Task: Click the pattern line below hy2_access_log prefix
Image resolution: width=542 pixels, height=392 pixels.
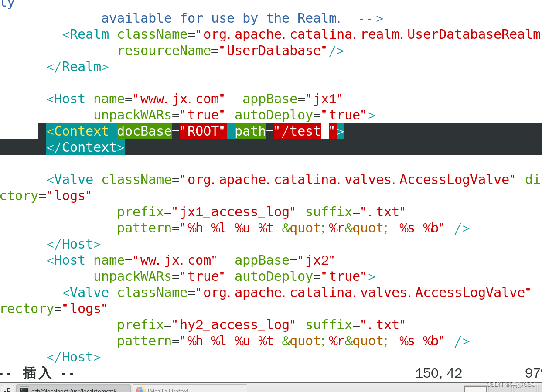Action: coord(293,341)
